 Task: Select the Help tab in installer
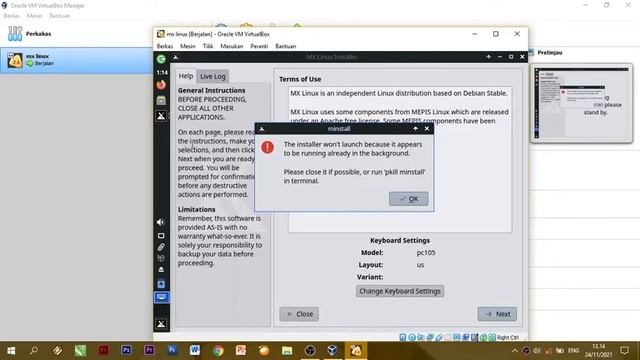click(x=186, y=76)
